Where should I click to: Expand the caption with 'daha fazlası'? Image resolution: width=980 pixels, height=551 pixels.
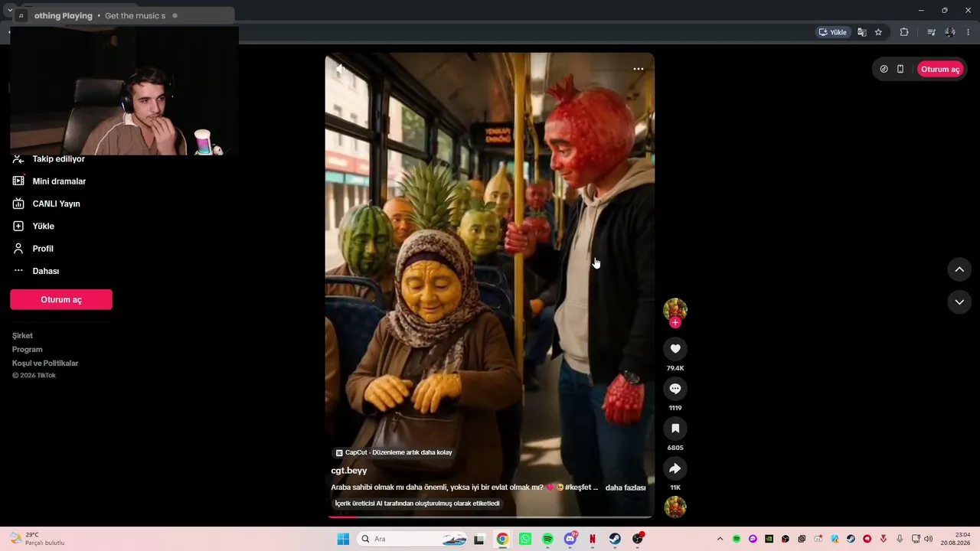click(x=626, y=487)
